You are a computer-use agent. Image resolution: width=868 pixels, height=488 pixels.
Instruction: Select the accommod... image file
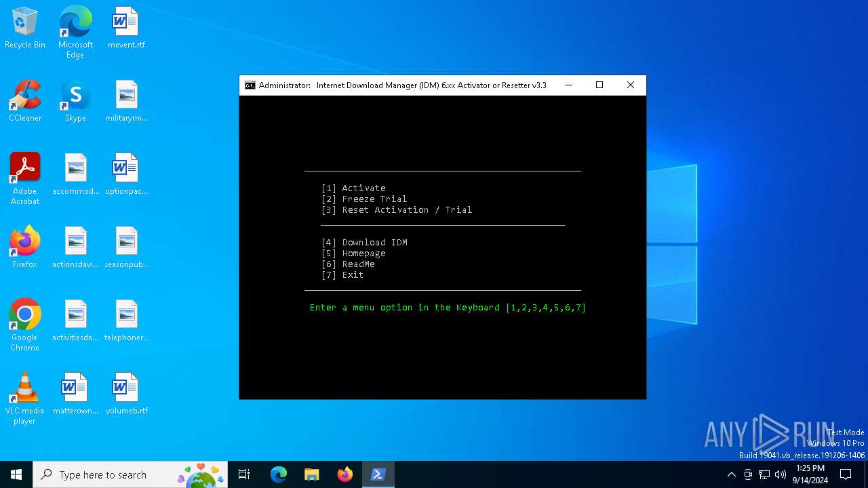75,175
